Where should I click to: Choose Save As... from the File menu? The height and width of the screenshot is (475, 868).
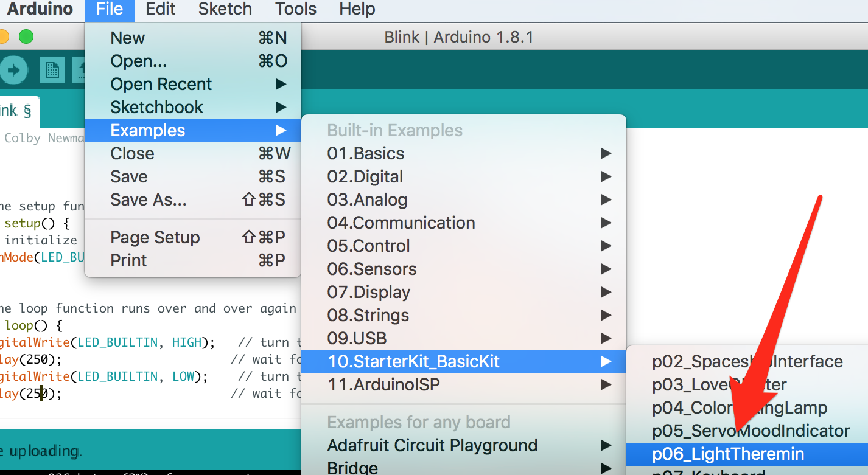click(x=192, y=199)
